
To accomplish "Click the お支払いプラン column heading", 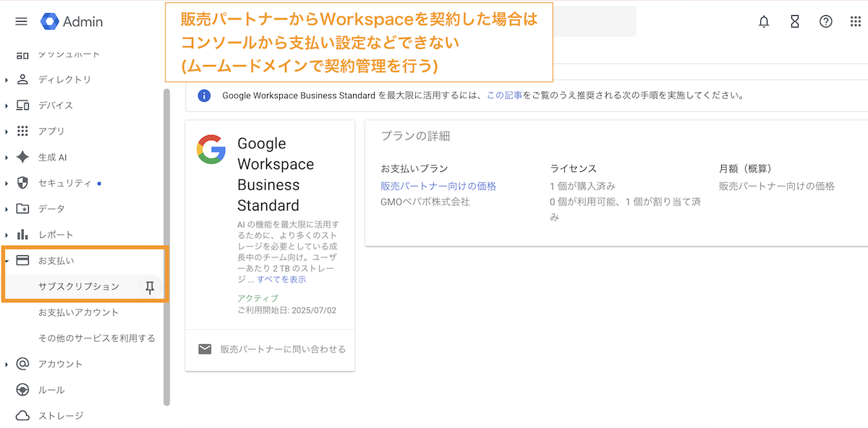I will [414, 168].
